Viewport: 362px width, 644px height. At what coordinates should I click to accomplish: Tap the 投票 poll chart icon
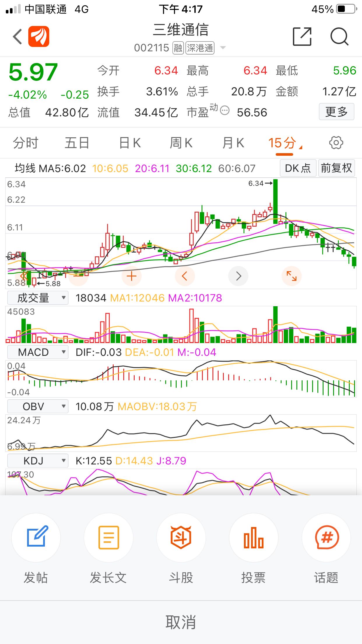click(x=254, y=538)
